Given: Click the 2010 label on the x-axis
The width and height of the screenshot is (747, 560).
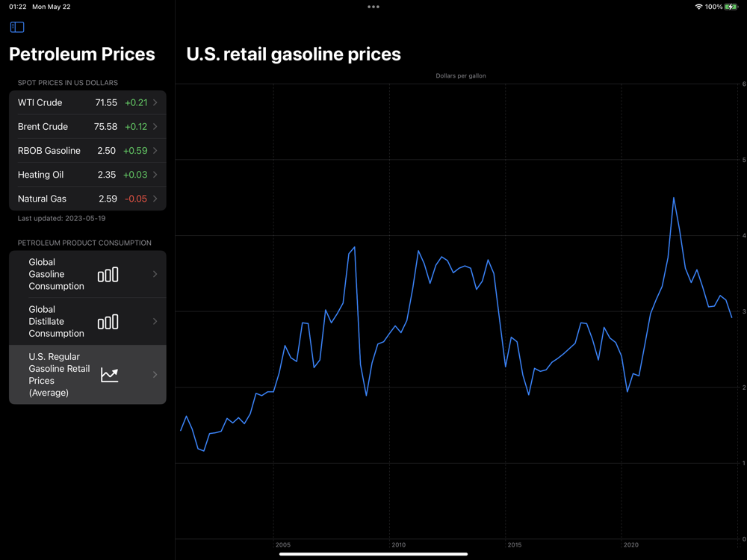Looking at the screenshot, I should [398, 545].
